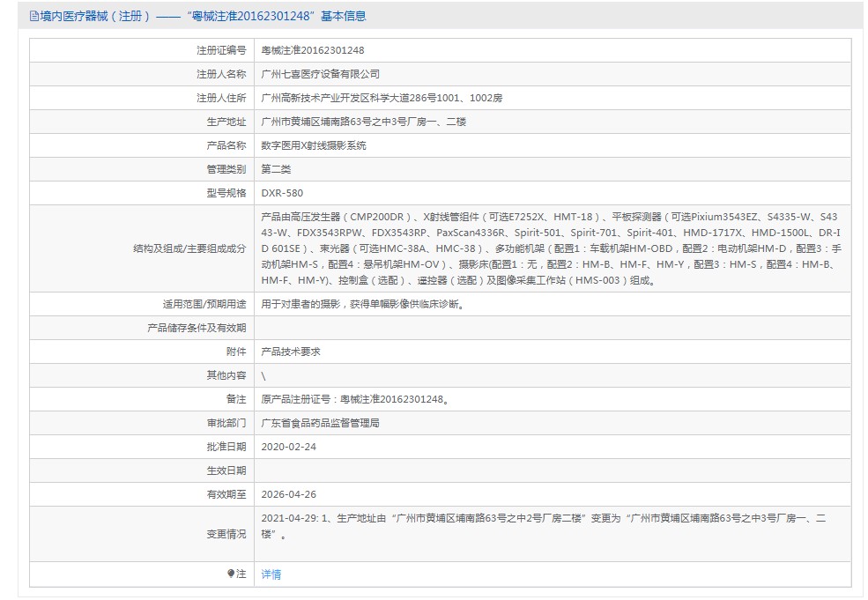Click the 注册证编号 row label
This screenshot has width=868, height=600.
tap(221, 51)
